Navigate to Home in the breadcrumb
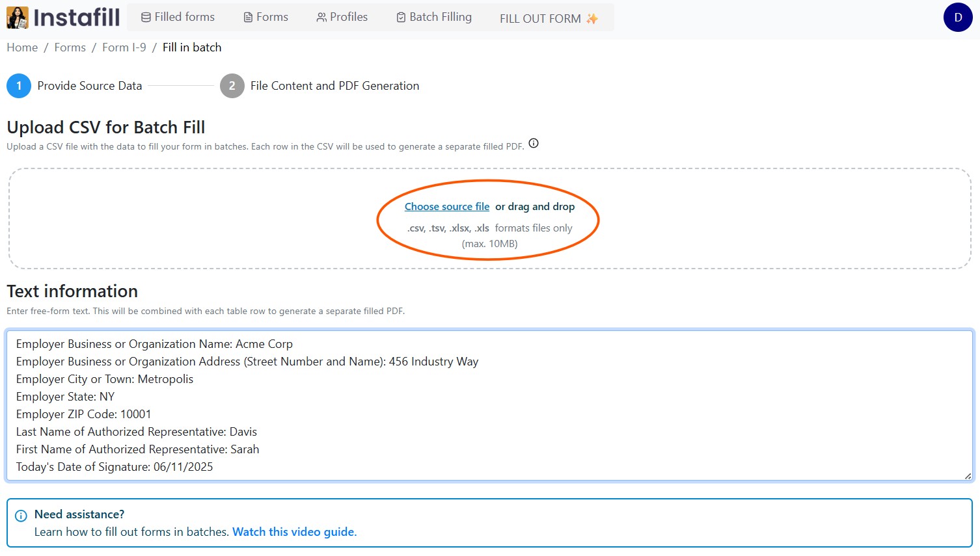This screenshot has width=980, height=556. 22,47
